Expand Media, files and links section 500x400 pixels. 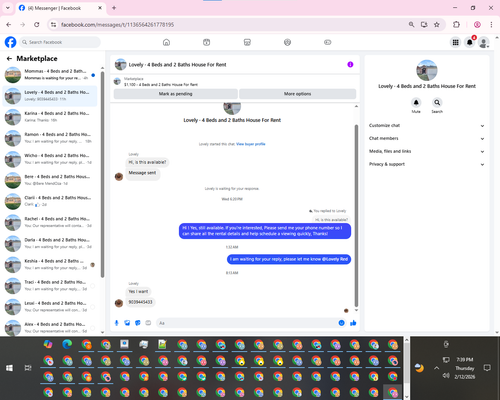426,151
